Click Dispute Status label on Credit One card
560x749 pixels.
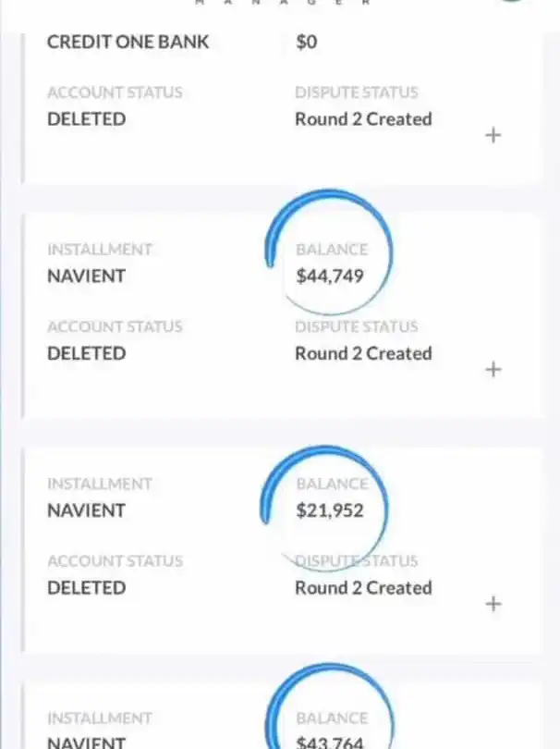(x=356, y=92)
